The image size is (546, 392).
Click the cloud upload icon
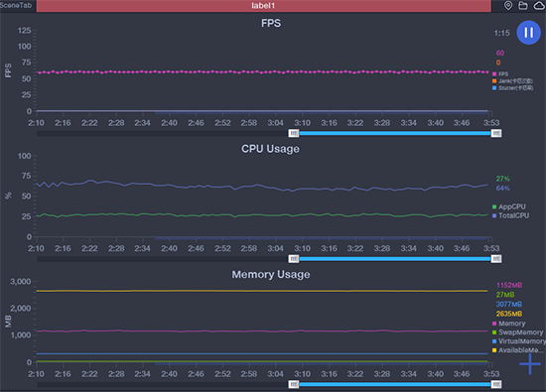pyautogui.click(x=539, y=6)
